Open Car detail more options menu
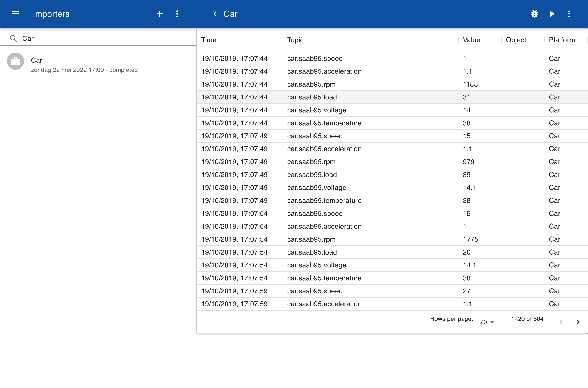 (569, 14)
